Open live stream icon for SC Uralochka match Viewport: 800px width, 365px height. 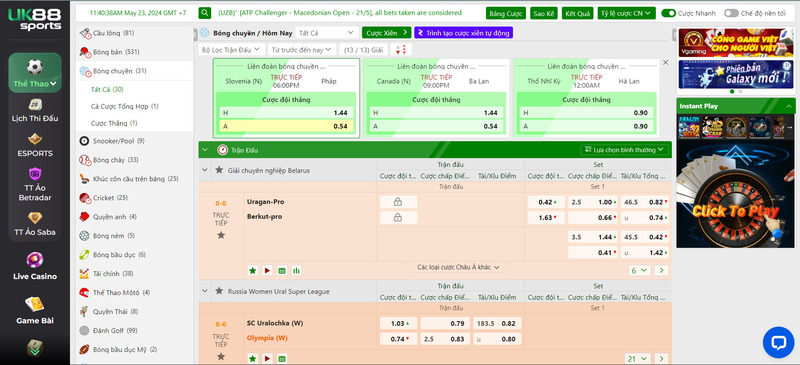point(267,358)
